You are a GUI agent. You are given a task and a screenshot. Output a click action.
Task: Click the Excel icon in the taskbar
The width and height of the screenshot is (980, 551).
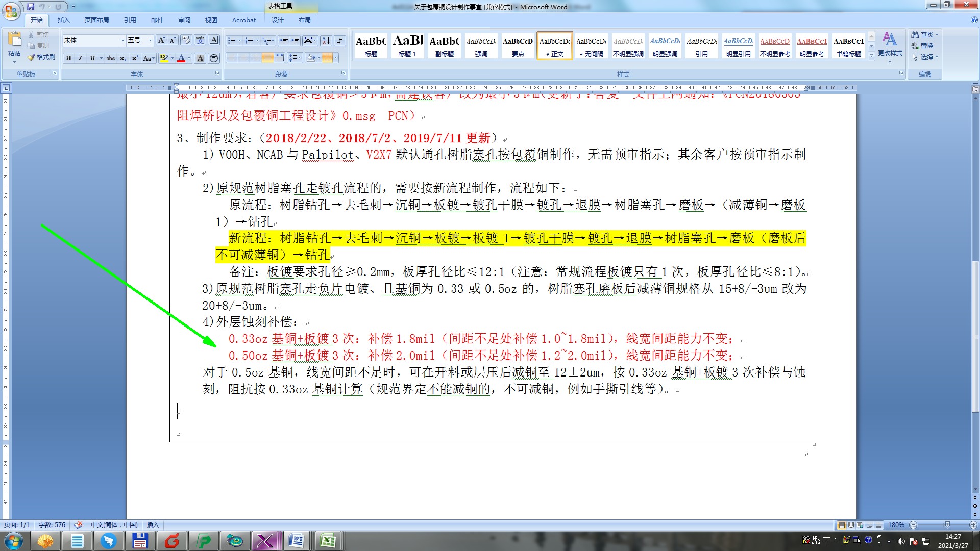(x=328, y=541)
